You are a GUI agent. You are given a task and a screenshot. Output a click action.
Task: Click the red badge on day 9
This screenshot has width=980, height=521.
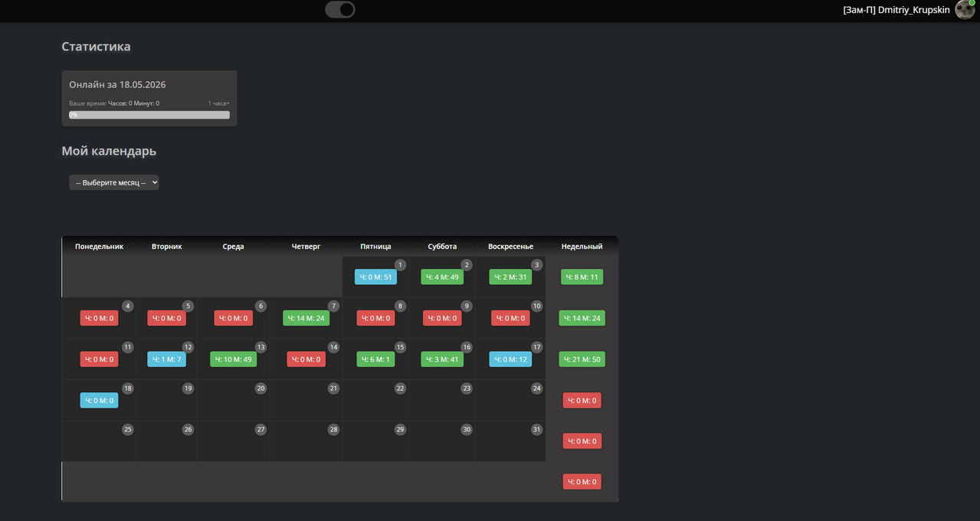click(442, 318)
